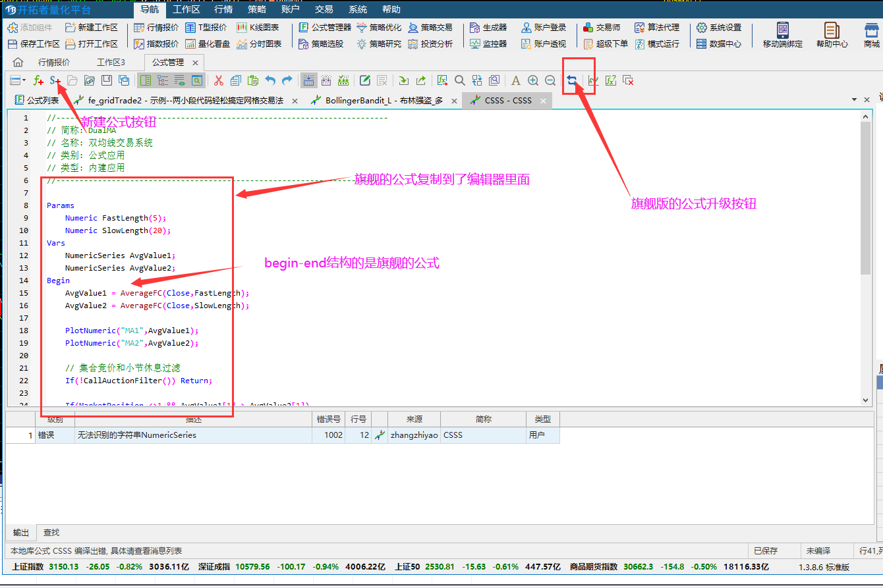Toggle the green search panel button
The image size is (883, 588).
(x=197, y=80)
